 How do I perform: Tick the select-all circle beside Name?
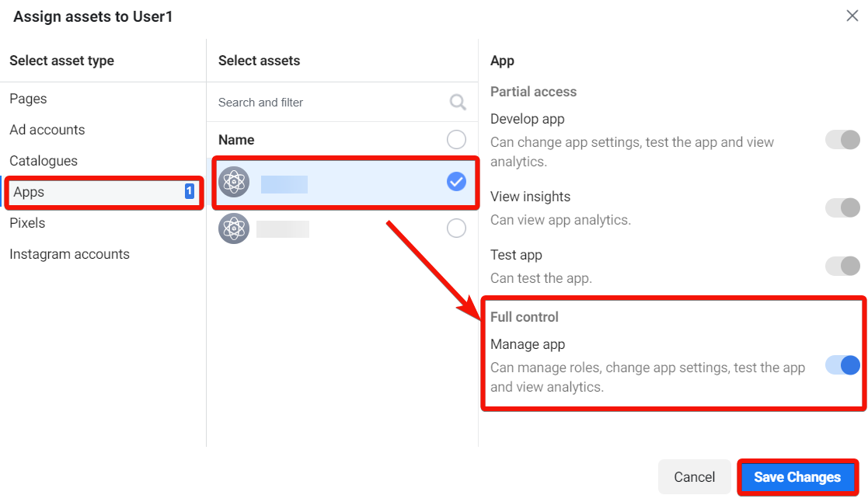(x=456, y=140)
